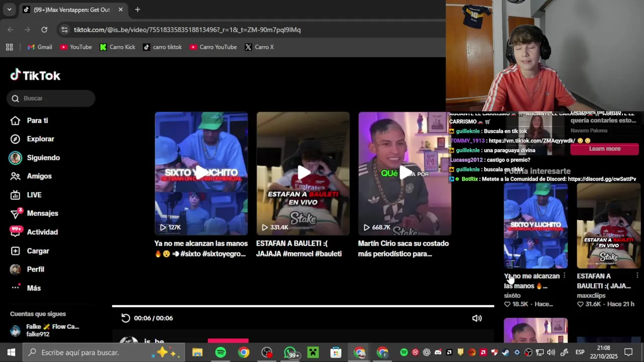Open Discord tray icon
The image size is (644, 362).
pos(438,352)
